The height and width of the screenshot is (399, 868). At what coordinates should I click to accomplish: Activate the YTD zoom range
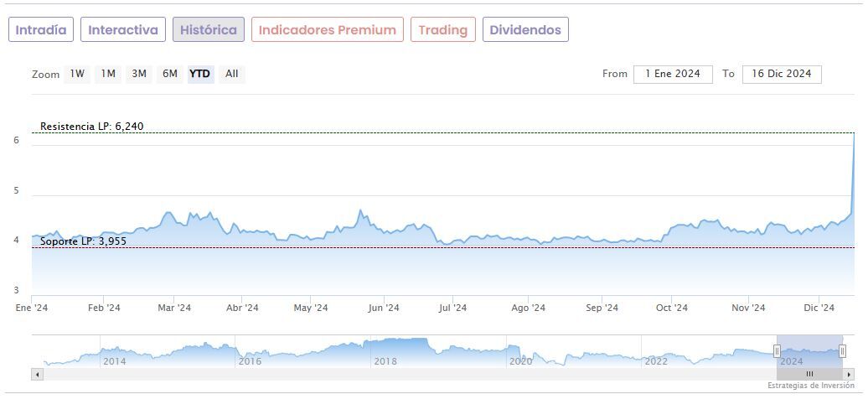click(x=199, y=74)
